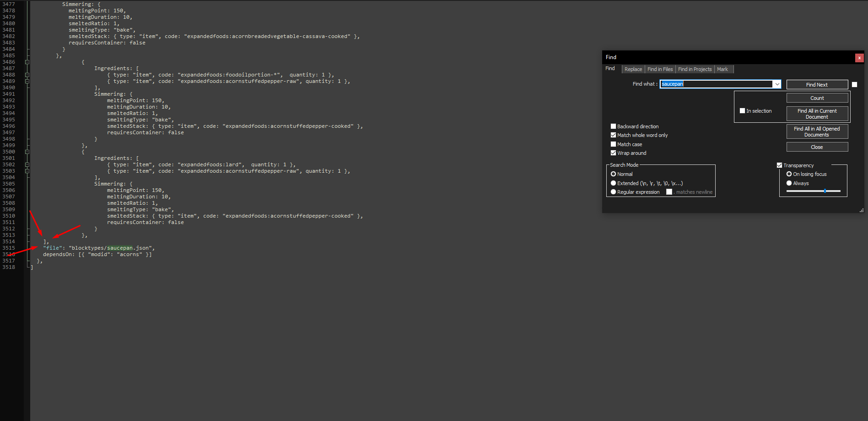The image size is (868, 421).
Task: Click the transparency slider handle
Action: [825, 191]
